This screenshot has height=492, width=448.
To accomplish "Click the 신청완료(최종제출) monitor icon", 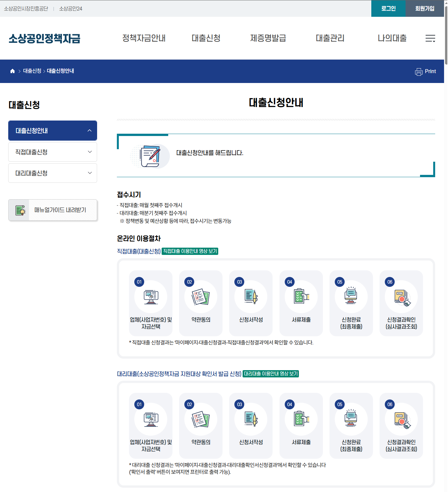I will (351, 296).
